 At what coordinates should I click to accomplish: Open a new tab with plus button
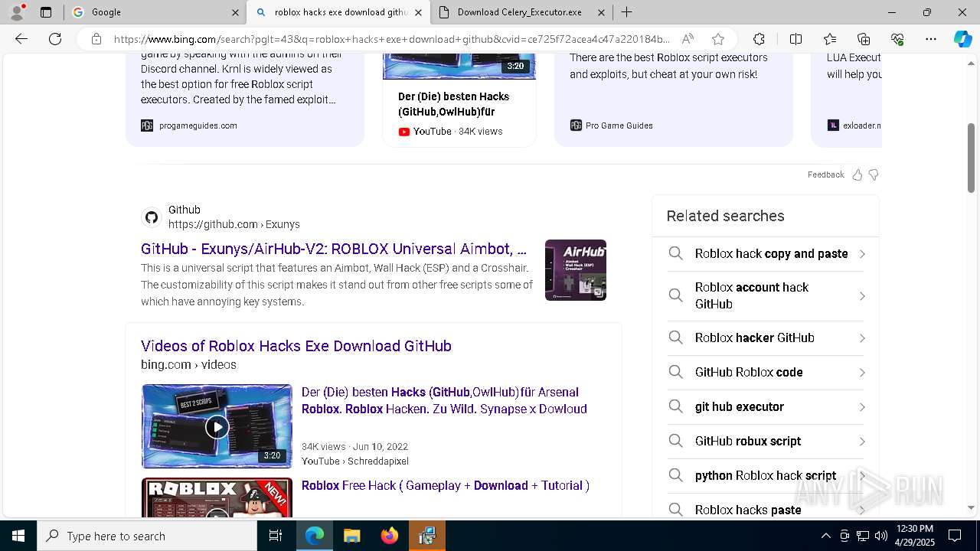click(x=626, y=12)
